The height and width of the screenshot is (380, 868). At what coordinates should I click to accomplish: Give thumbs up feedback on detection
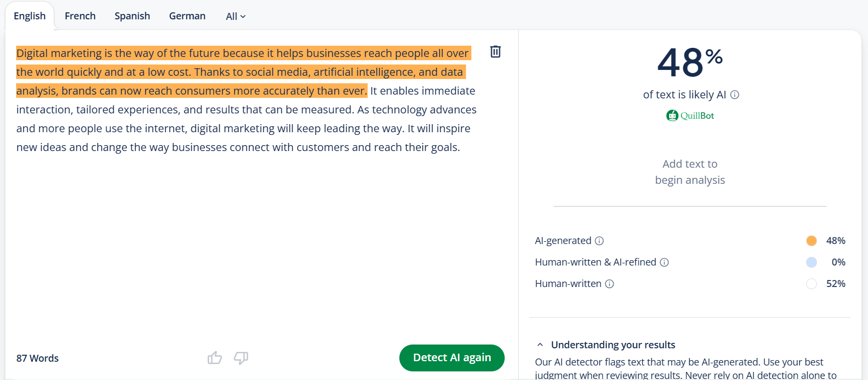(214, 357)
